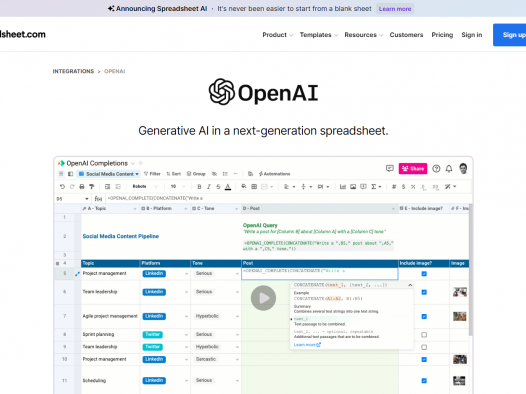Click the formula bar input field

point(288,199)
